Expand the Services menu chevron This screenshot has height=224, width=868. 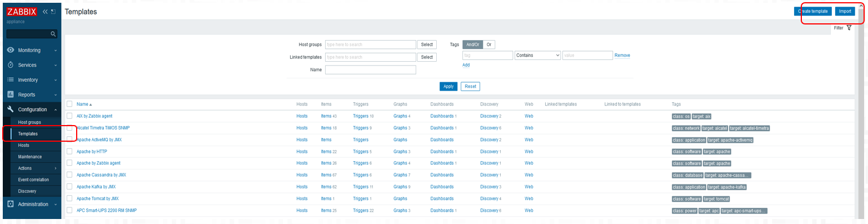click(56, 66)
